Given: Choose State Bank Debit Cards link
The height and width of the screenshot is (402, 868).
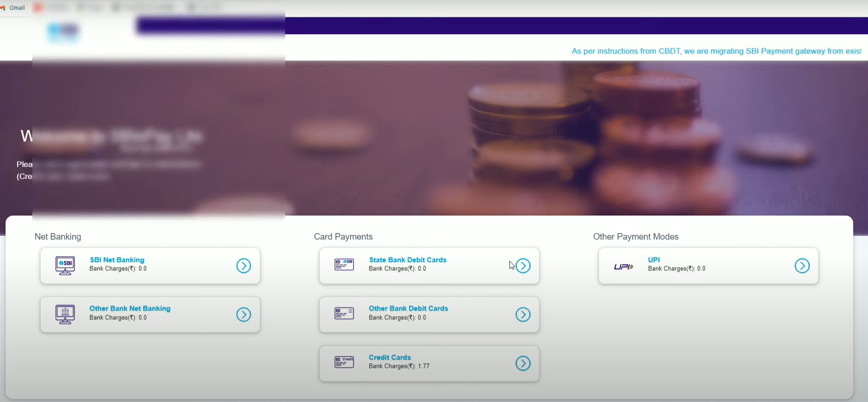Looking at the screenshot, I should click(x=408, y=260).
